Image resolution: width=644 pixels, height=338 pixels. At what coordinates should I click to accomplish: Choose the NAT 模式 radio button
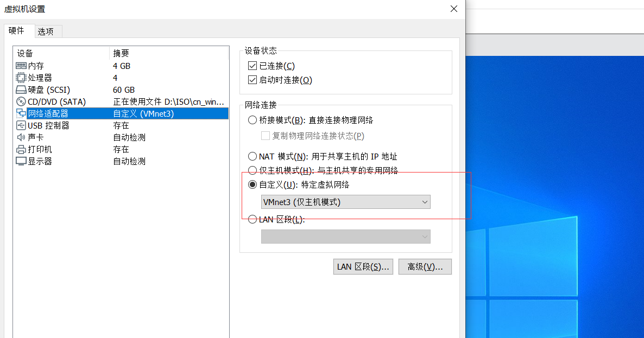252,156
